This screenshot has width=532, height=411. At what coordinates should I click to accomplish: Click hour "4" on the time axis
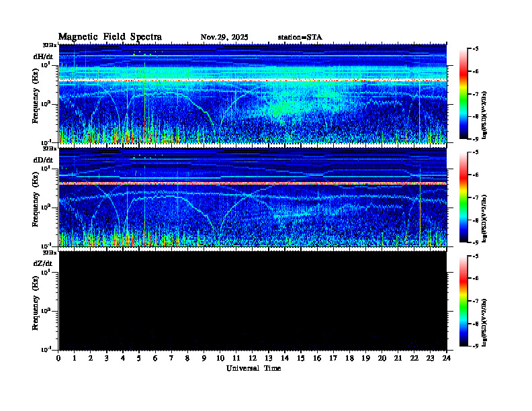pyautogui.click(x=123, y=359)
